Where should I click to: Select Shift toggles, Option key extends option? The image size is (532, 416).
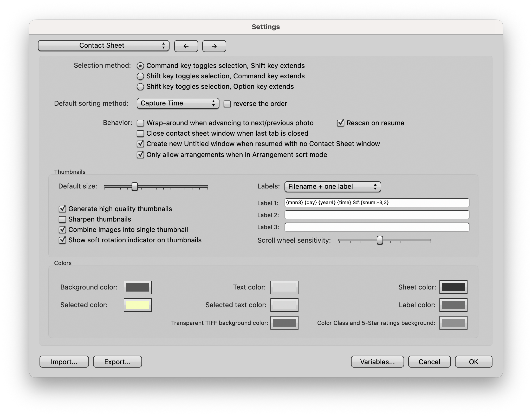(x=140, y=87)
